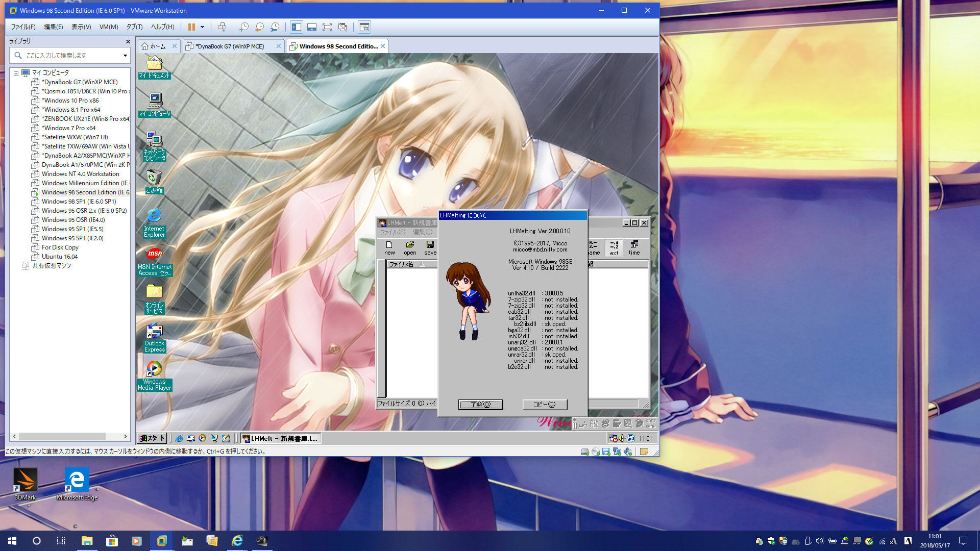Click the ファイル名 column header in LHMelt
The width and height of the screenshot is (980, 551).
(412, 264)
